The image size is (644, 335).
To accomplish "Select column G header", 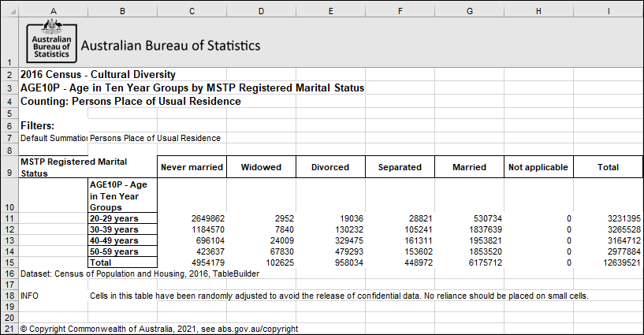I will (470, 12).
